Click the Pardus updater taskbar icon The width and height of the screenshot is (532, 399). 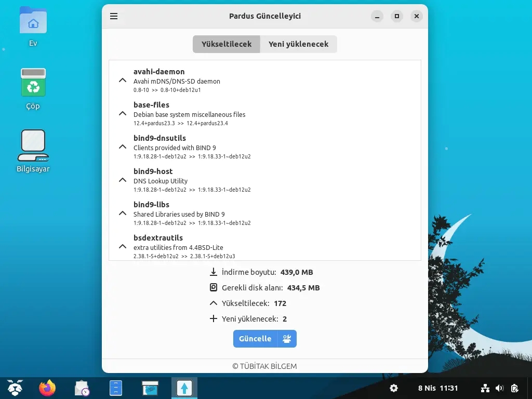184,388
